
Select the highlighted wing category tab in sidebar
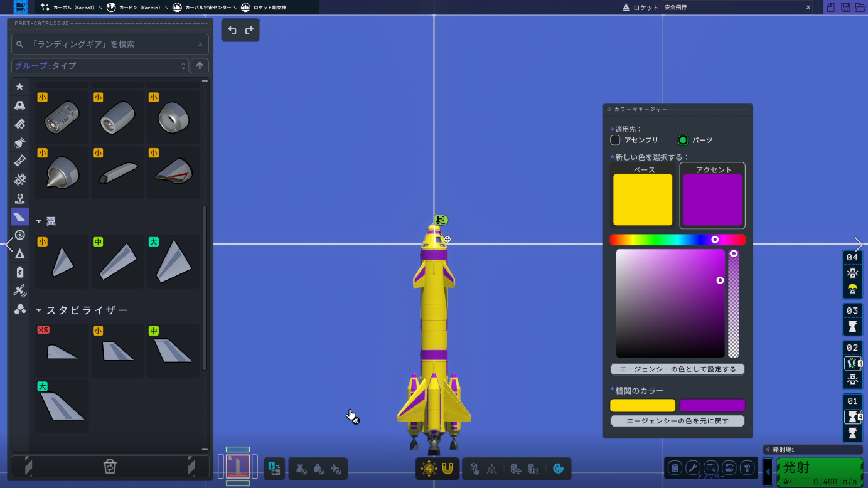coord(19,216)
